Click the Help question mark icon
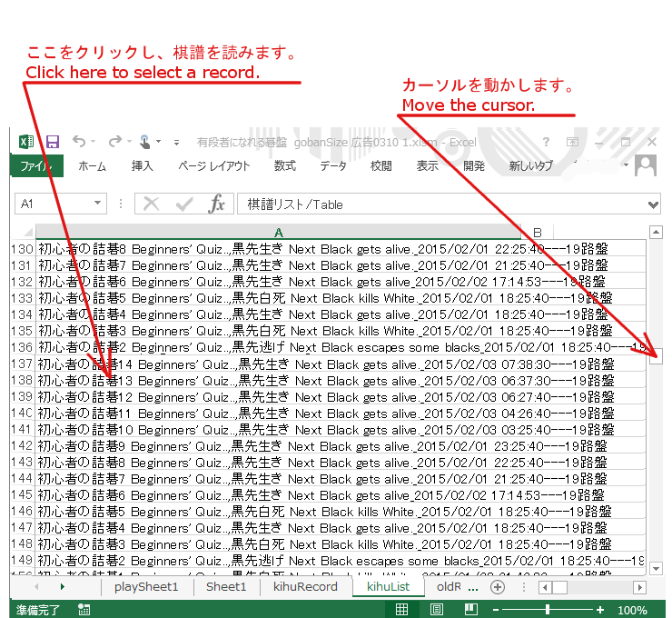672x618 pixels. [x=546, y=142]
